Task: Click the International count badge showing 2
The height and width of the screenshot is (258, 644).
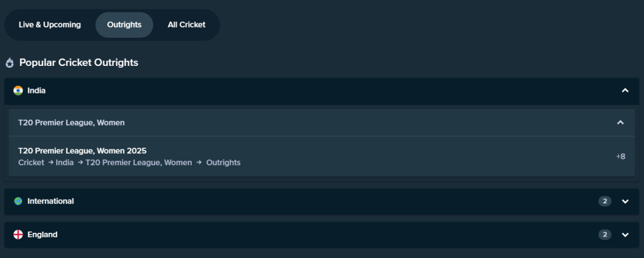Action: pyautogui.click(x=604, y=202)
